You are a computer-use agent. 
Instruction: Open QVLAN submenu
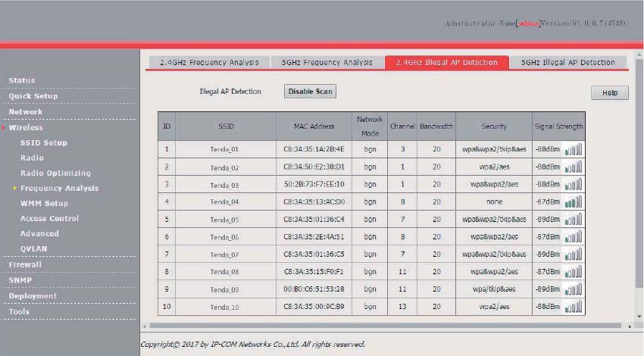[33, 249]
